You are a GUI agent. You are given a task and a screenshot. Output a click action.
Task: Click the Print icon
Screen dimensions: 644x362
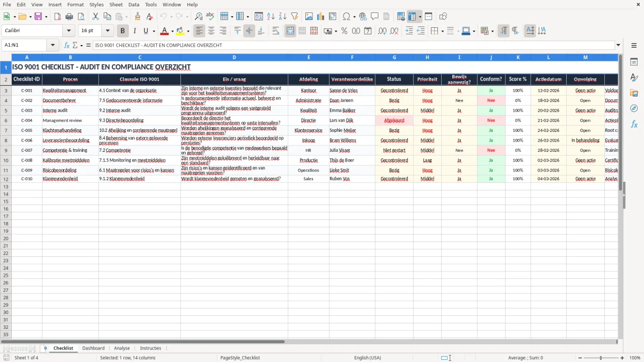click(x=69, y=17)
